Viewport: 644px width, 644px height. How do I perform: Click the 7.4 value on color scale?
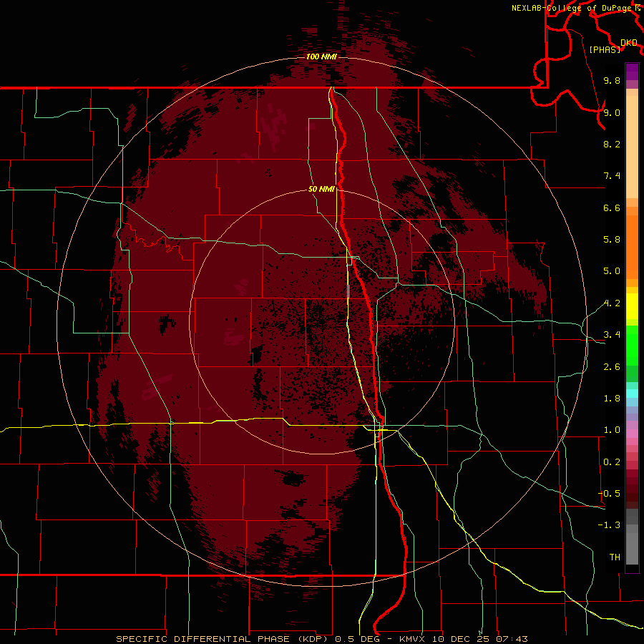(612, 176)
